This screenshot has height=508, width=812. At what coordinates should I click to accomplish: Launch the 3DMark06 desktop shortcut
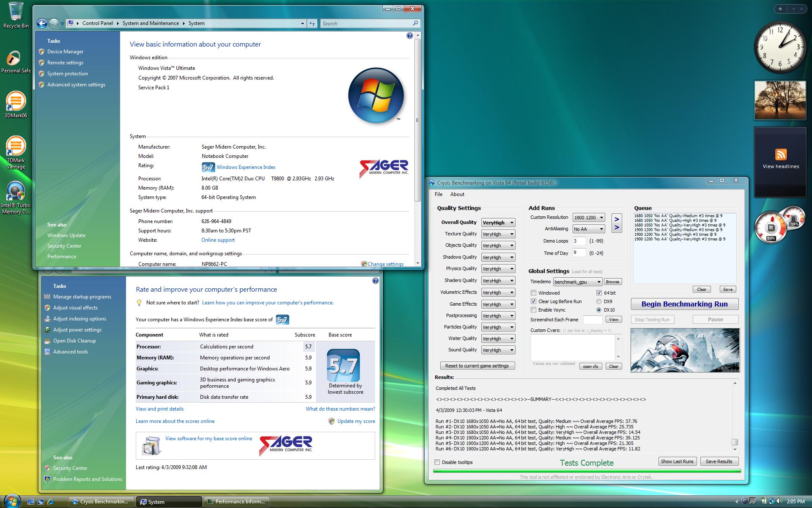click(x=16, y=105)
